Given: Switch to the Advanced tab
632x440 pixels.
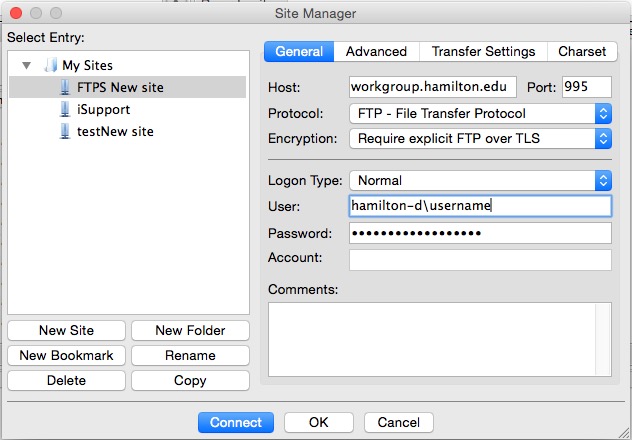Looking at the screenshot, I should coord(376,52).
